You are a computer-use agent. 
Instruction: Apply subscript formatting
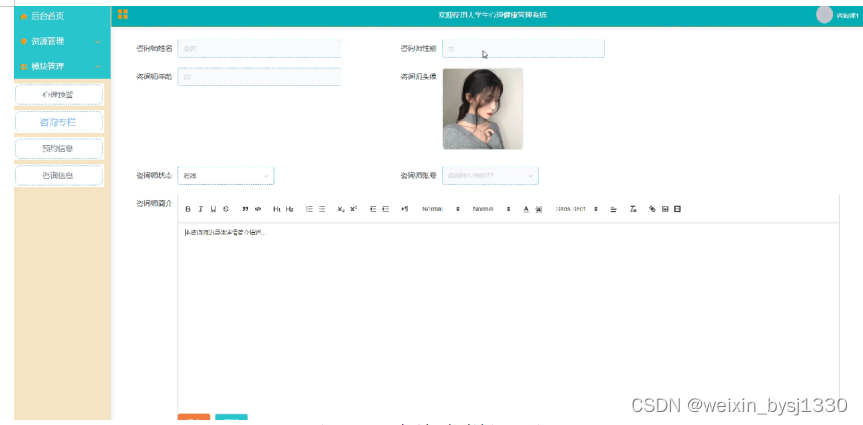coord(341,209)
